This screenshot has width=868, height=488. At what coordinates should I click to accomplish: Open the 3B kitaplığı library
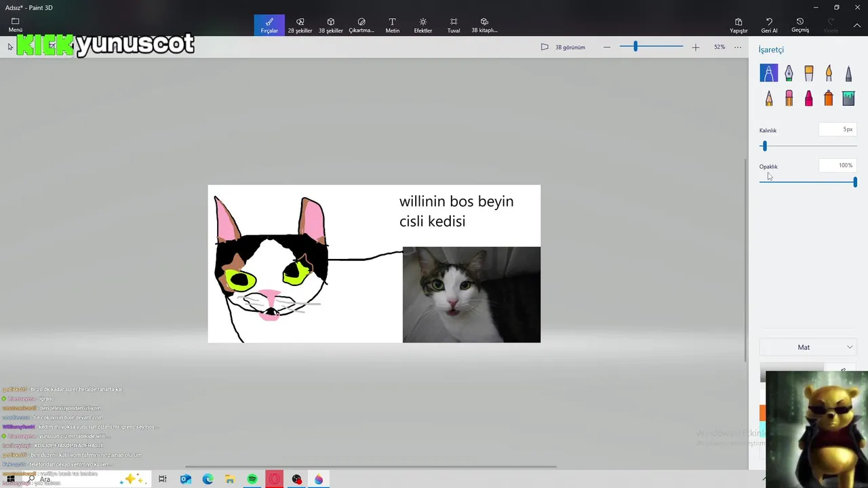tap(484, 25)
